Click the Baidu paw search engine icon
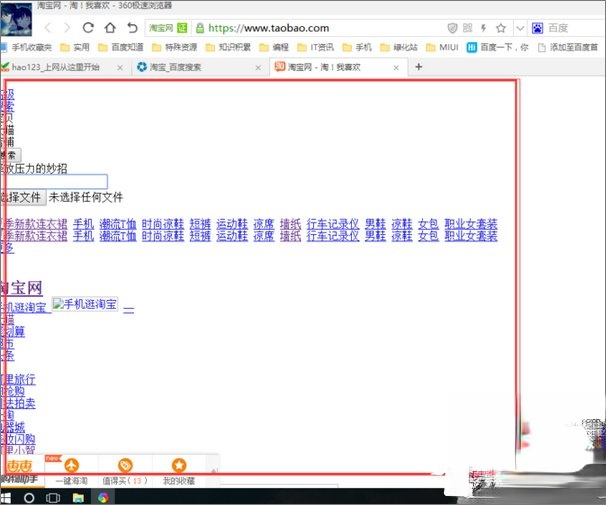 click(x=538, y=28)
